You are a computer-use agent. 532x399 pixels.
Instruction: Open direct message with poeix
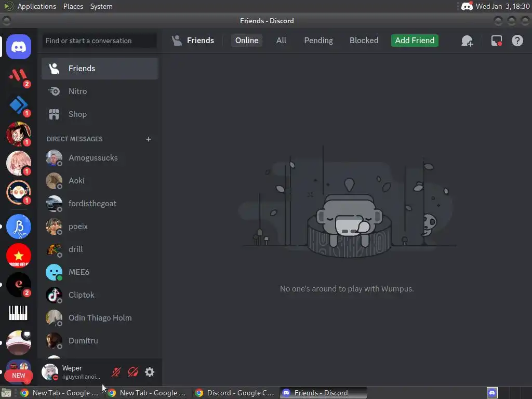point(100,227)
